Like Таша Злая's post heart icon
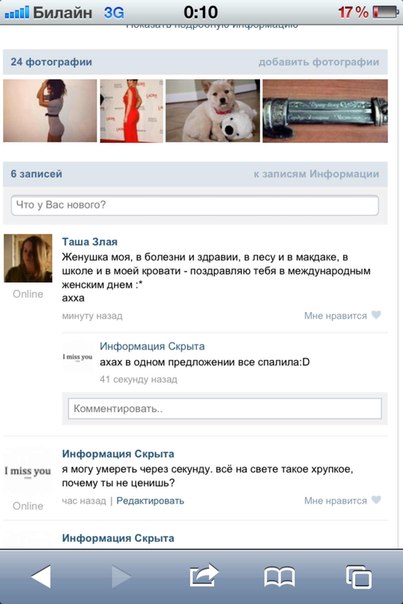Screen dimensions: 403x604 tap(376, 315)
